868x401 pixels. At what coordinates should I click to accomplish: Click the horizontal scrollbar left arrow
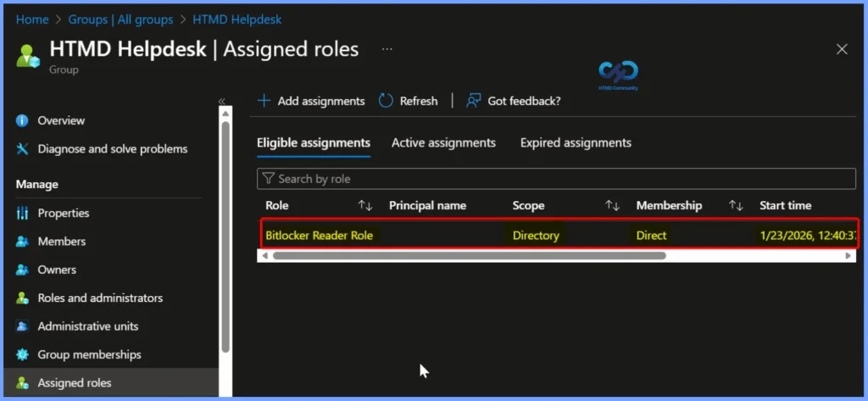point(264,256)
